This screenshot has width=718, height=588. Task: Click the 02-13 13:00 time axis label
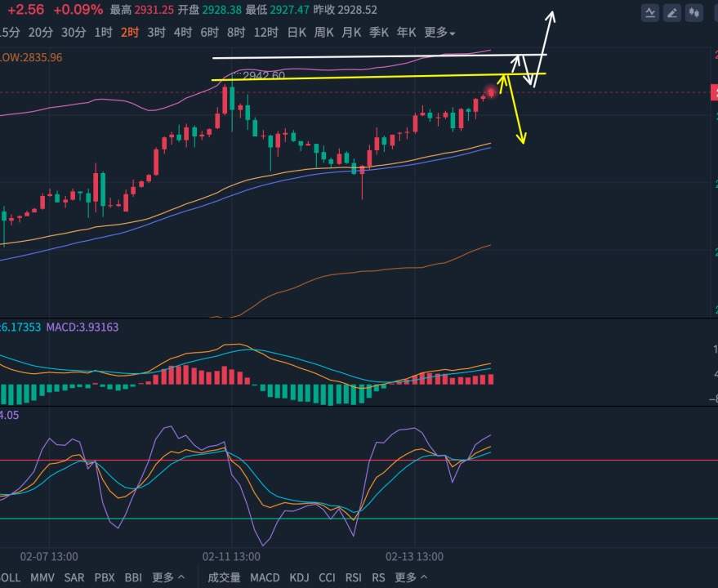pyautogui.click(x=414, y=556)
